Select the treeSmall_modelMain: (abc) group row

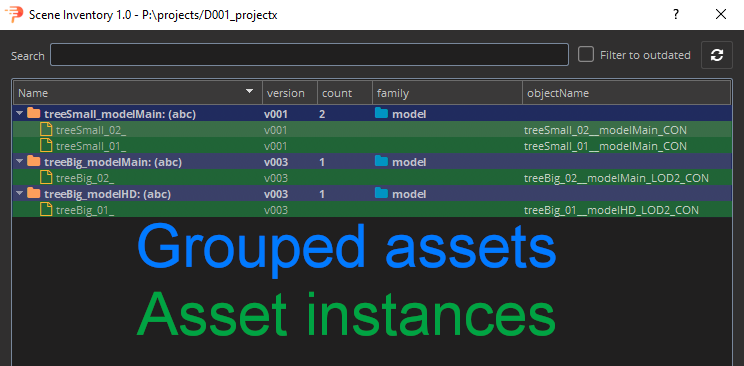[372, 113]
